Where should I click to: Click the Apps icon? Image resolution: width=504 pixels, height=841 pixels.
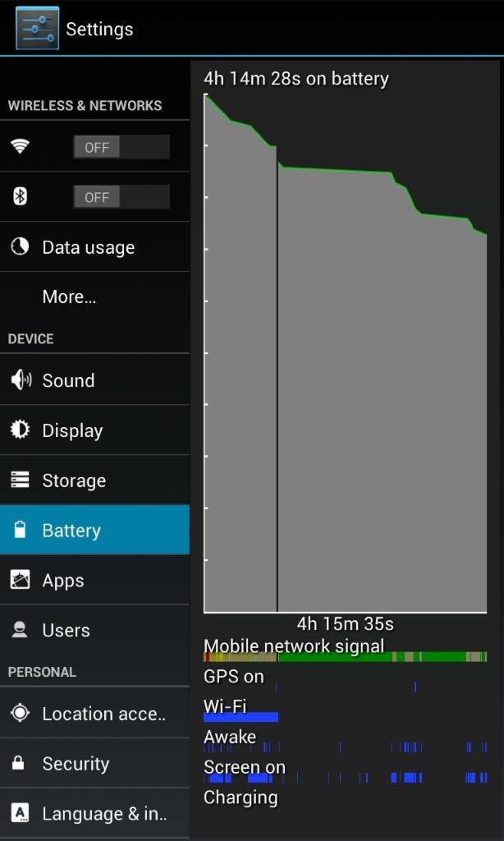click(x=20, y=580)
